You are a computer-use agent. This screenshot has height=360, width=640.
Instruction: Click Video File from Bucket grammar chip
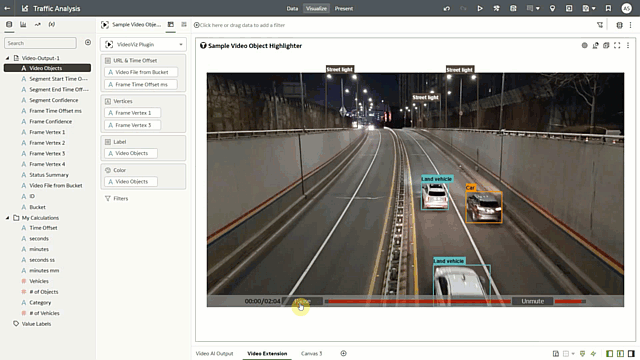tap(141, 72)
